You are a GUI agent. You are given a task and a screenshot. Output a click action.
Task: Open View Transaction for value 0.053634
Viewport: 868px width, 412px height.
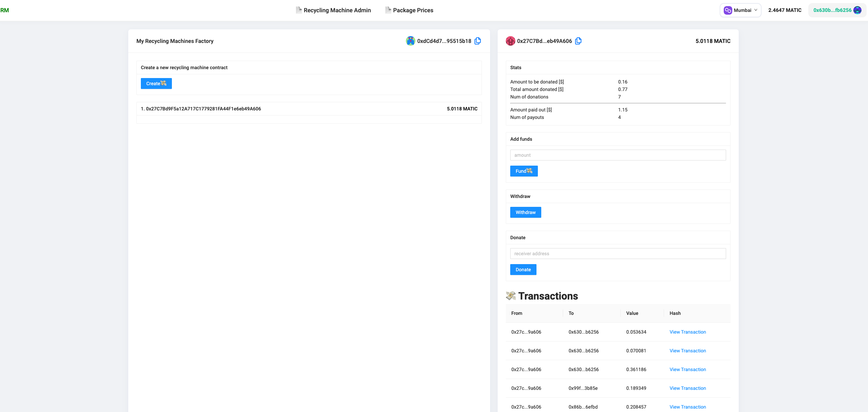pyautogui.click(x=688, y=332)
